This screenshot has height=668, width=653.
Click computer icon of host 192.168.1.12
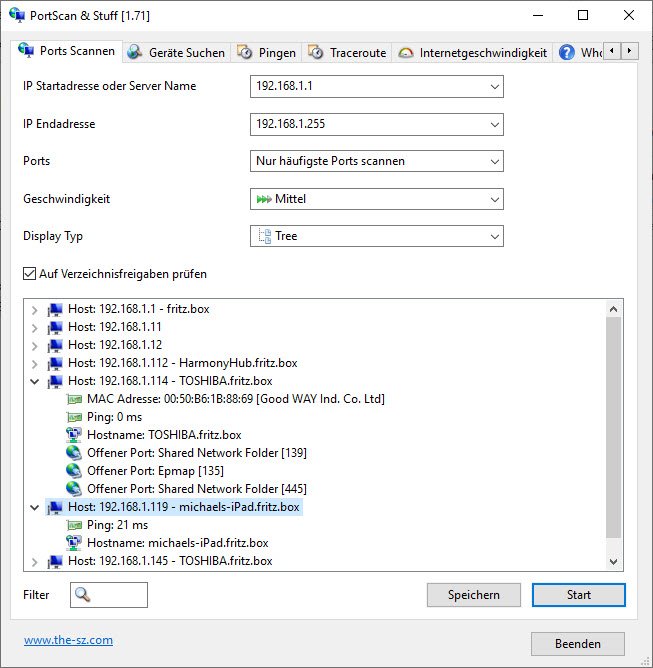[55, 346]
